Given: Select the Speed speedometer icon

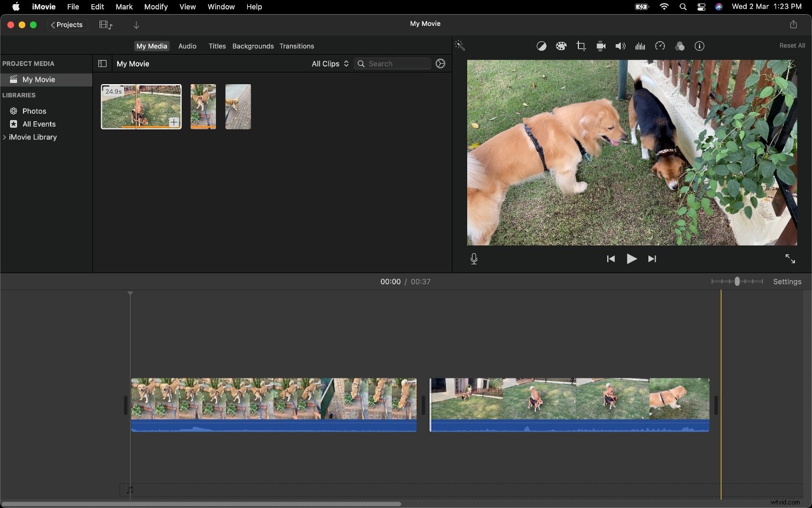Looking at the screenshot, I should 660,46.
